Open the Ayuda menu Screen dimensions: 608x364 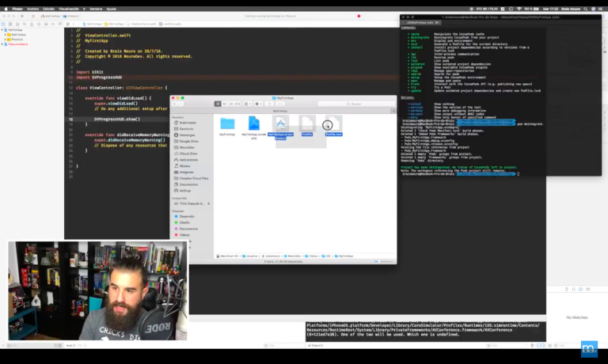coord(112,9)
